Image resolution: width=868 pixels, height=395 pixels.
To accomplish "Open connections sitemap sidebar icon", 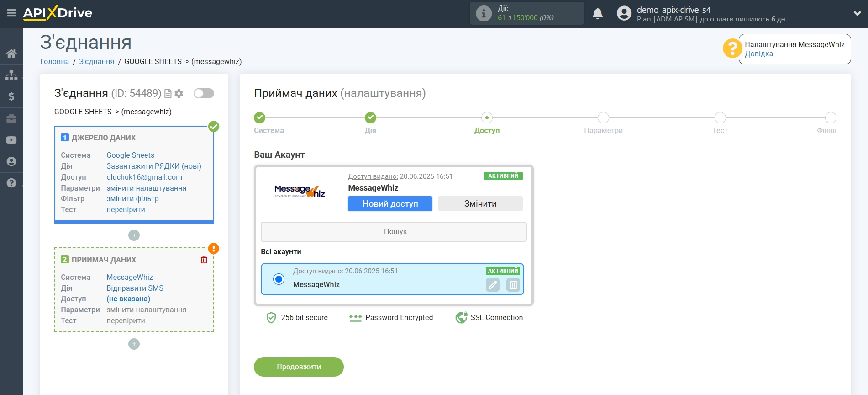I will point(11,75).
